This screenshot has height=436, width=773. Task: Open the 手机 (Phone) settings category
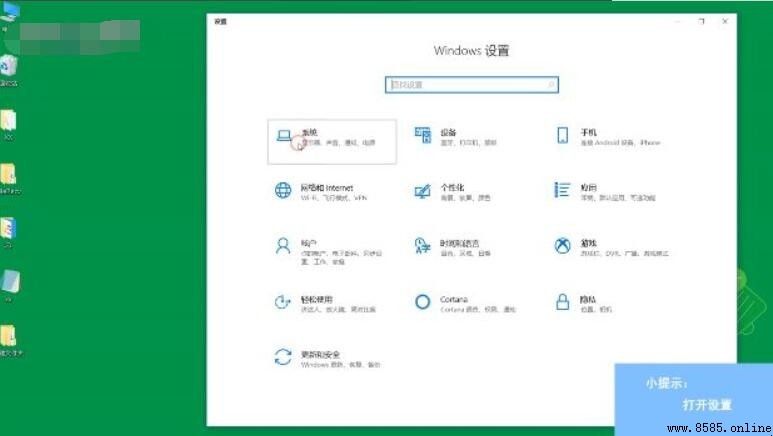click(x=608, y=137)
